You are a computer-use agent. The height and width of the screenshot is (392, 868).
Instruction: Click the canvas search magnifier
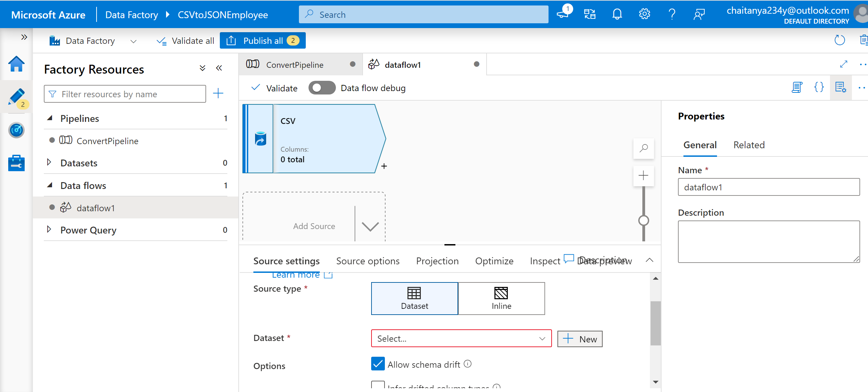coord(644,148)
